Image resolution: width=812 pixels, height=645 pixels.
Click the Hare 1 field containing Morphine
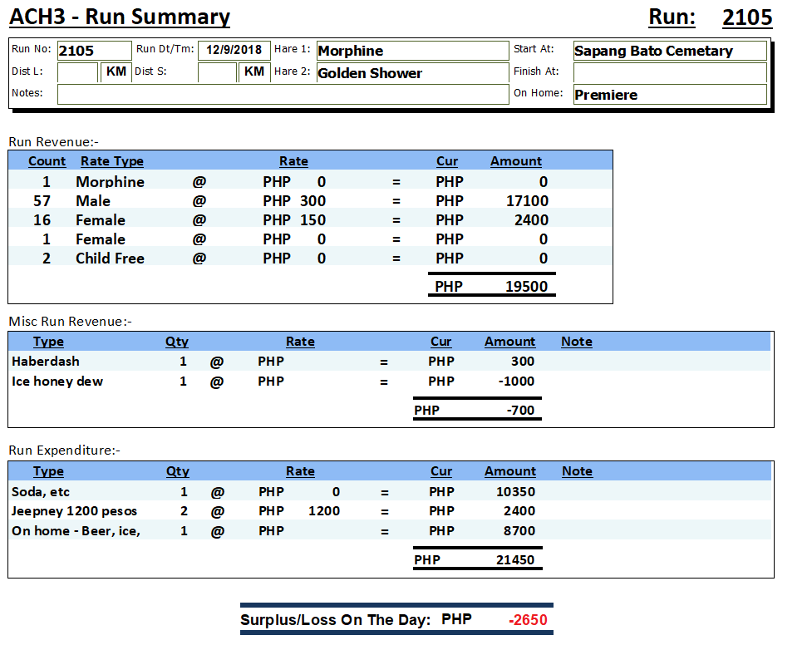click(x=411, y=51)
